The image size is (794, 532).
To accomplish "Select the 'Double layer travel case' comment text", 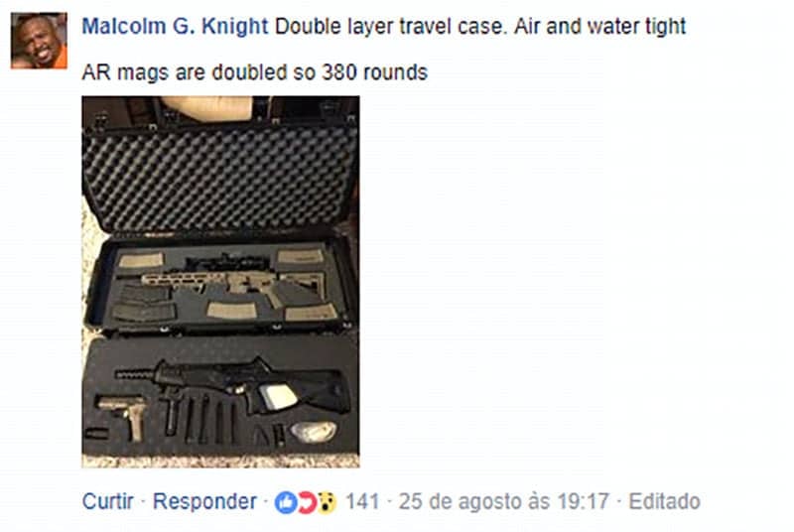I will click(x=390, y=27).
